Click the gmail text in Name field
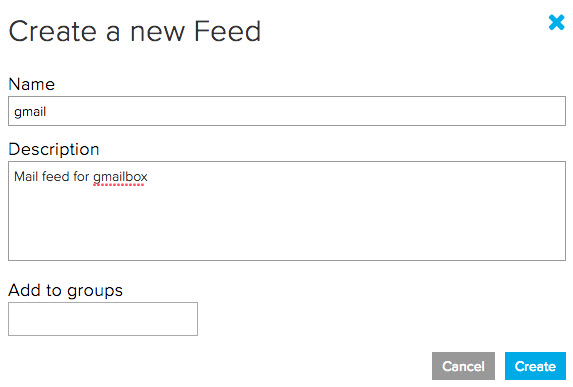Viewport: 573px width, 387px height. click(30, 111)
